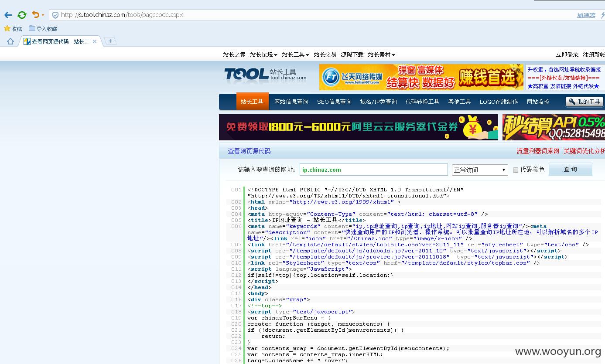Click source line 005 title text
This screenshot has width=605, height=364.
click(307, 220)
